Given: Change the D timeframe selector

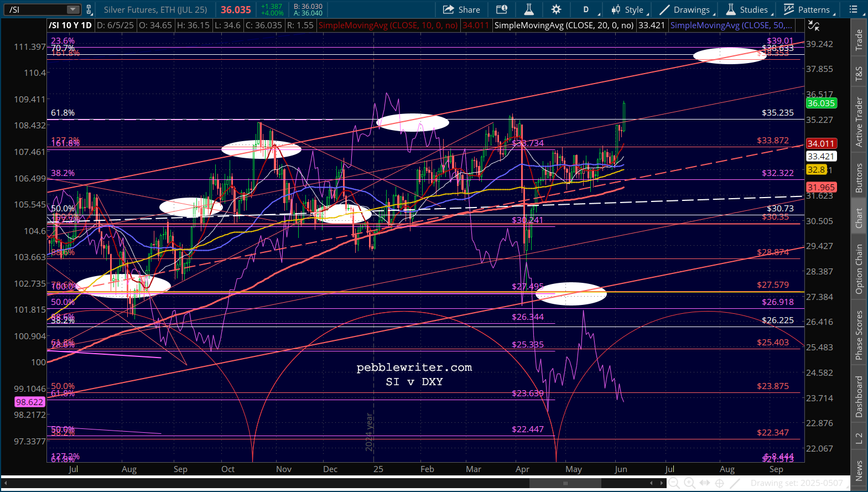Looking at the screenshot, I should tap(586, 9).
